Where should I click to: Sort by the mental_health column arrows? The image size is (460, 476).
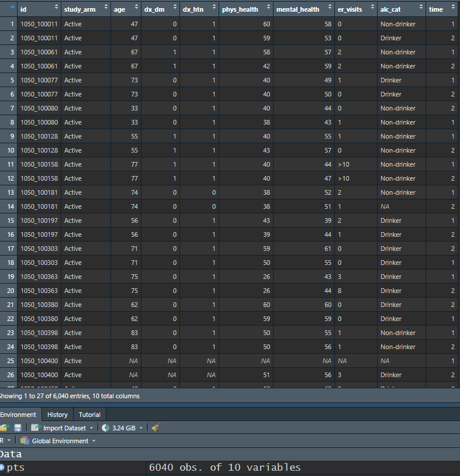330,6
